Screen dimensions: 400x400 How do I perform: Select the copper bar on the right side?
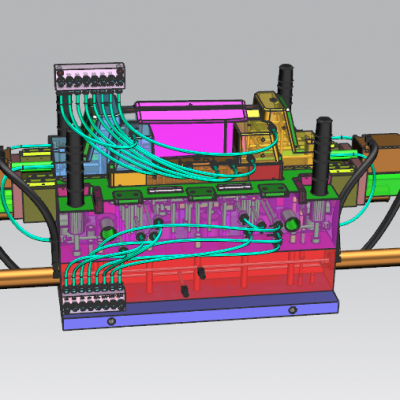(x=368, y=258)
